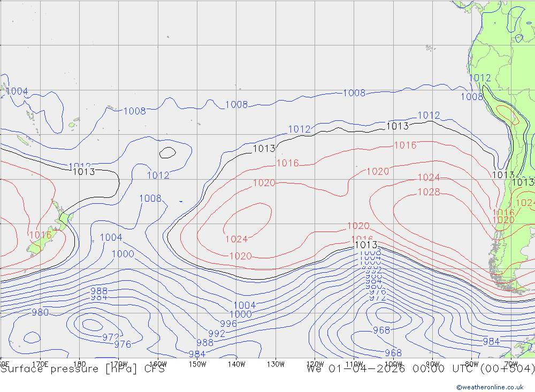Click the 1024 label inside central Pacific high

[236, 239]
